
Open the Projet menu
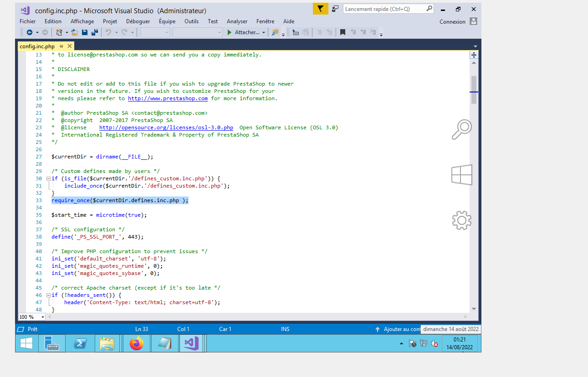110,21
